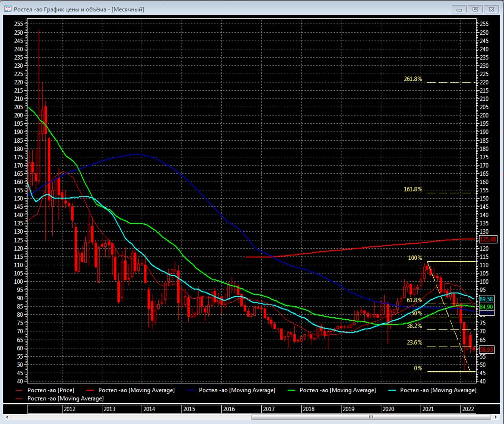Click the 2017 year label on timeline
Screen dimensions: 504x424
pyautogui.click(x=269, y=409)
